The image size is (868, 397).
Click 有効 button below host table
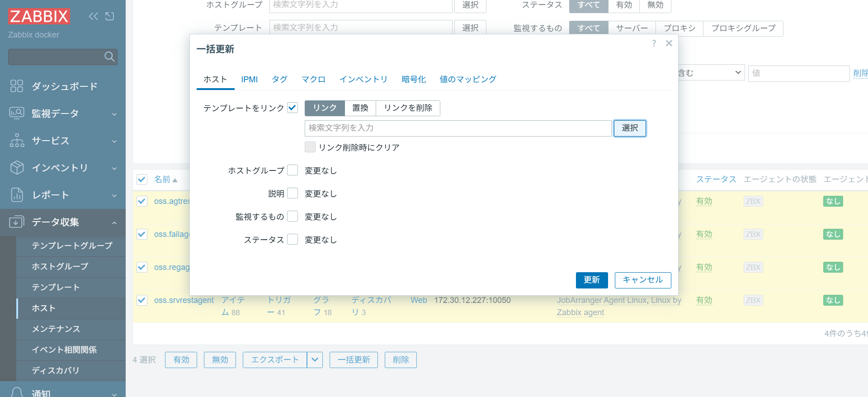[181, 360]
